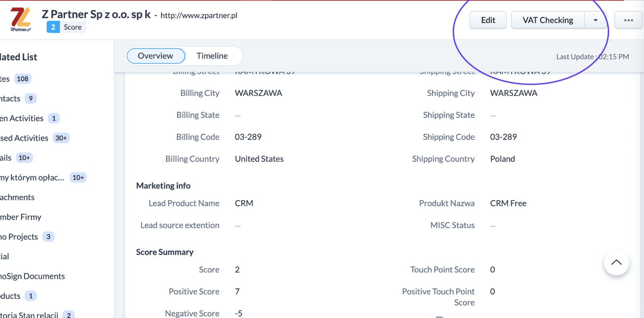
Task: Click the Billing Country value United States
Action: 259,159
